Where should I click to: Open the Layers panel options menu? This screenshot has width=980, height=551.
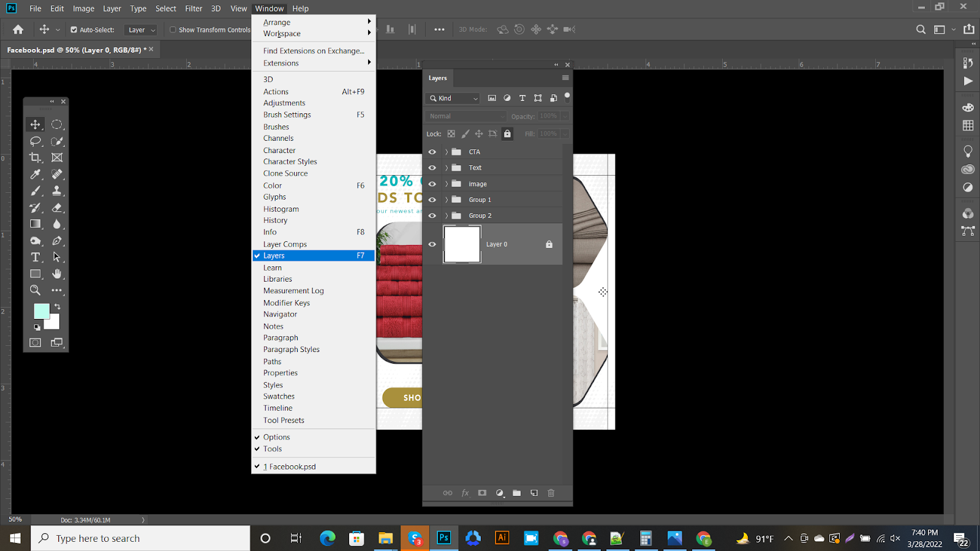(x=565, y=78)
